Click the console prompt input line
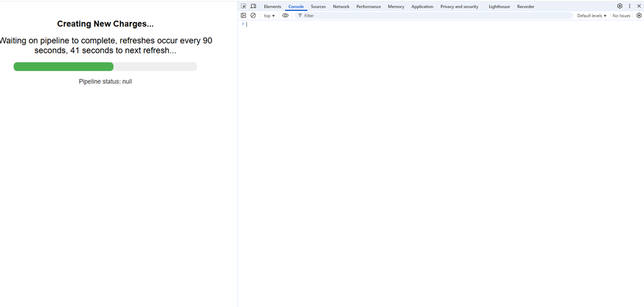Screen dimensions: 644x307 [x=438, y=24]
